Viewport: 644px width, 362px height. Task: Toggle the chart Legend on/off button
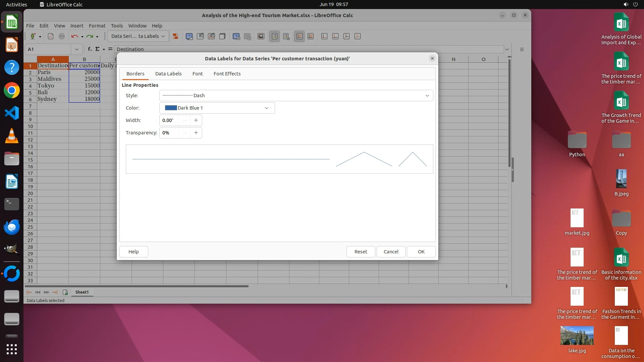pos(275,36)
